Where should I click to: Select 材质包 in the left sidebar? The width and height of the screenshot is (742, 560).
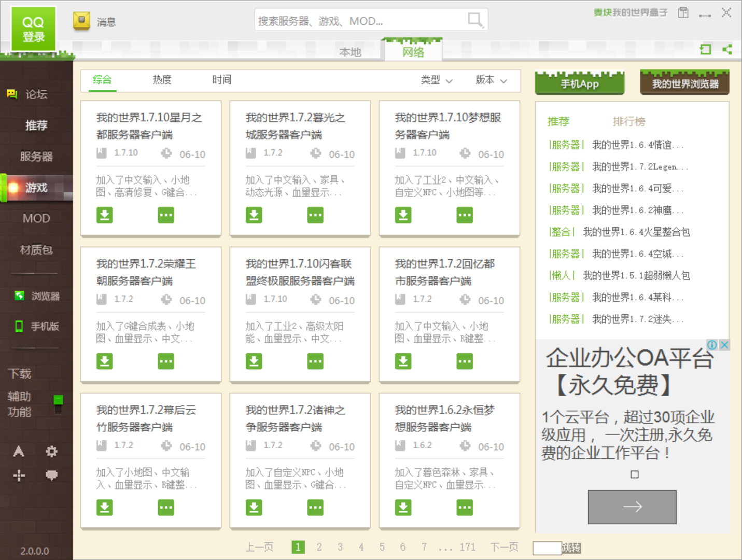[x=36, y=249]
